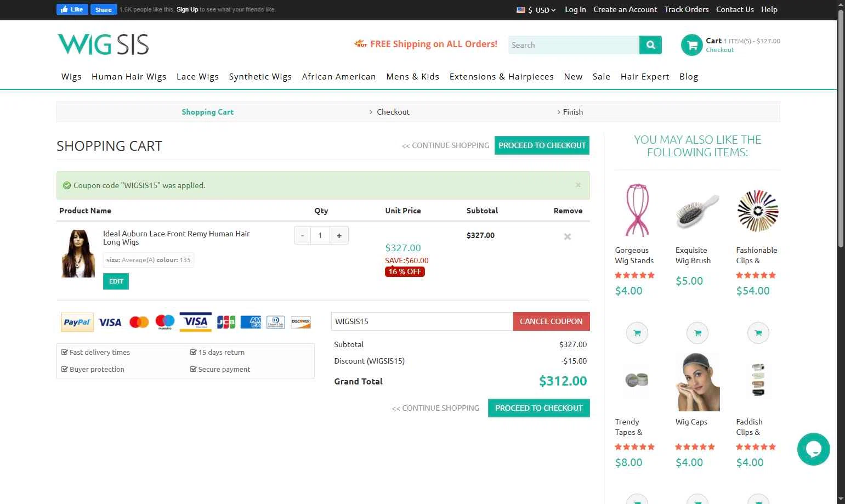The width and height of the screenshot is (845, 504).
Task: Decrease quantity with minus button
Action: [302, 235]
